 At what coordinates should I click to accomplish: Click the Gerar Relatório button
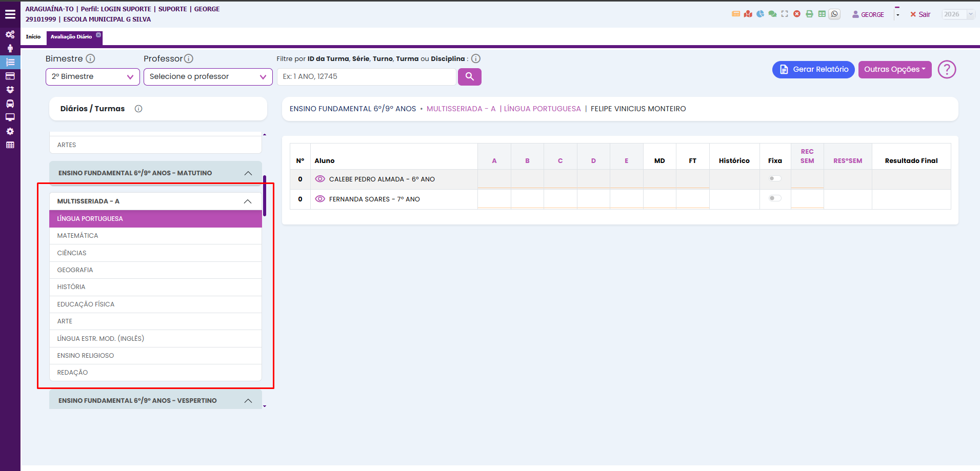[x=813, y=70]
